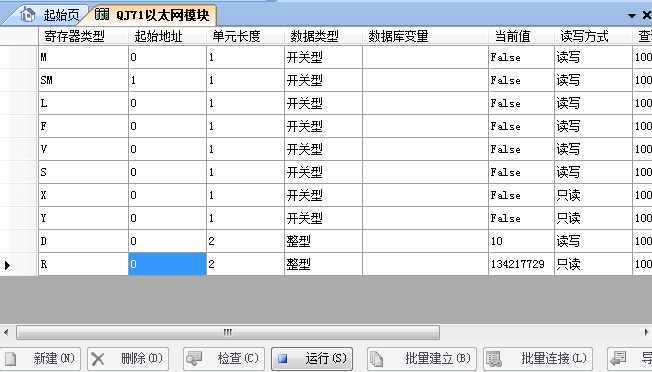Select the QJ71以太网模块 tab
This screenshot has width=652, height=372.
(152, 15)
